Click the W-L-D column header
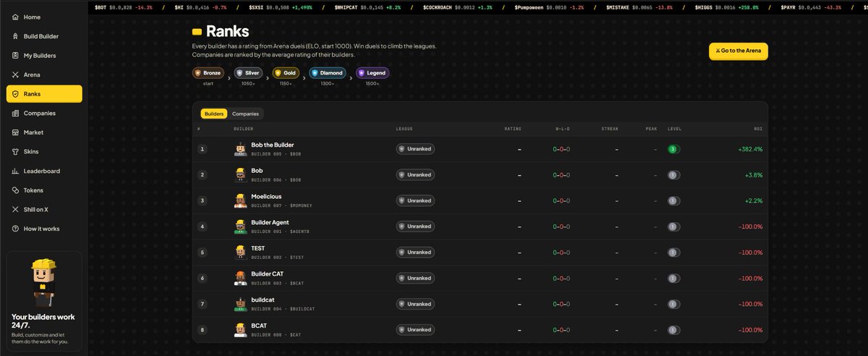 coord(562,129)
